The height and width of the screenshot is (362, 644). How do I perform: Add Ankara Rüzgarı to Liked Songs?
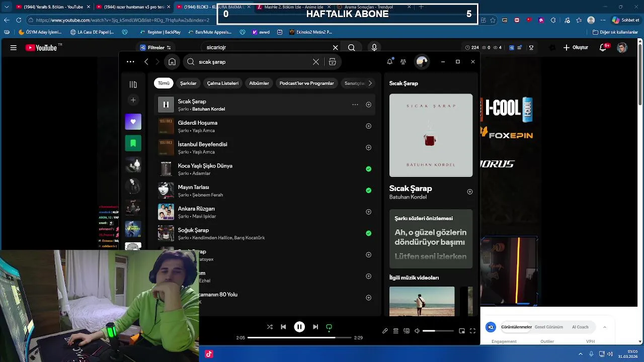(368, 212)
